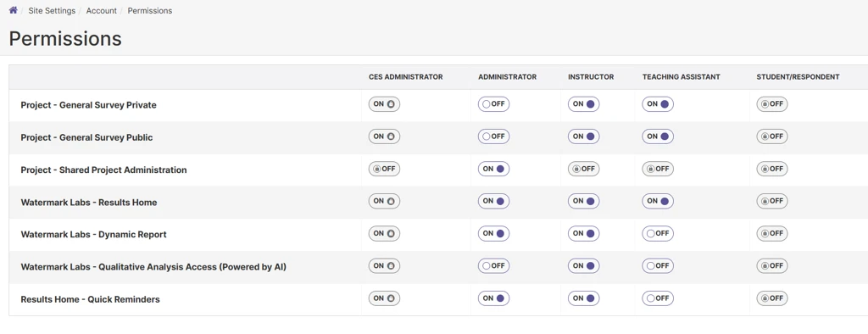Viewport: 868px width, 334px height.
Task: Disable Teaching Assistant for General Survey Private
Action: (658, 104)
